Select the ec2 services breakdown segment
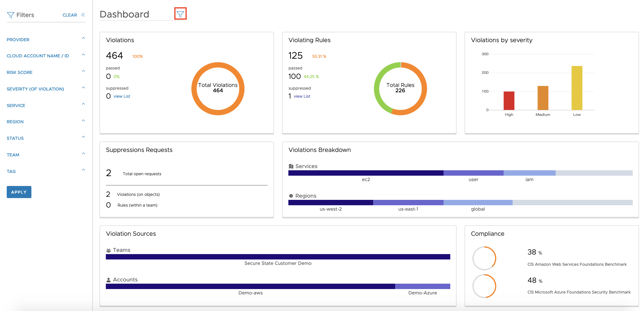This screenshot has width=644, height=311. coord(366,173)
